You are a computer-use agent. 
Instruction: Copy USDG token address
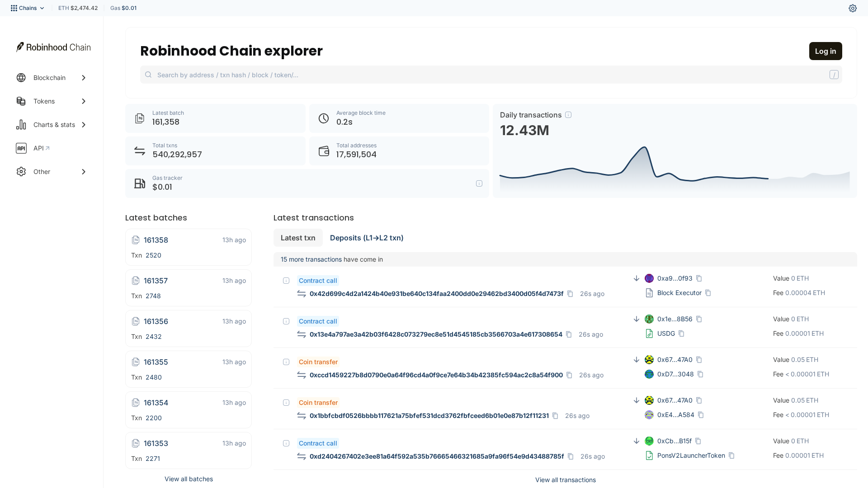pyautogui.click(x=681, y=333)
